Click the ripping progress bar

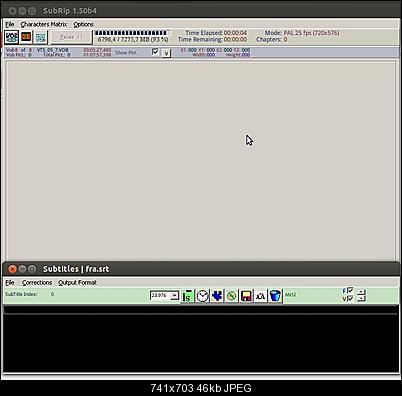(x=132, y=33)
